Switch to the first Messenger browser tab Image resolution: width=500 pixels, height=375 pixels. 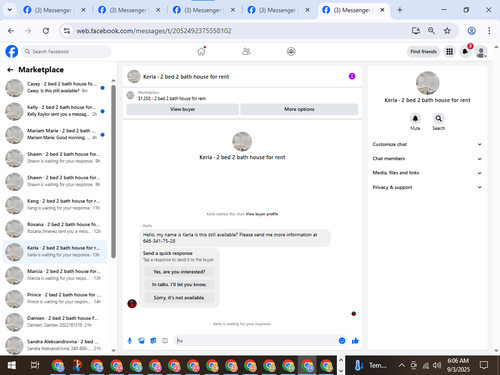(x=54, y=10)
